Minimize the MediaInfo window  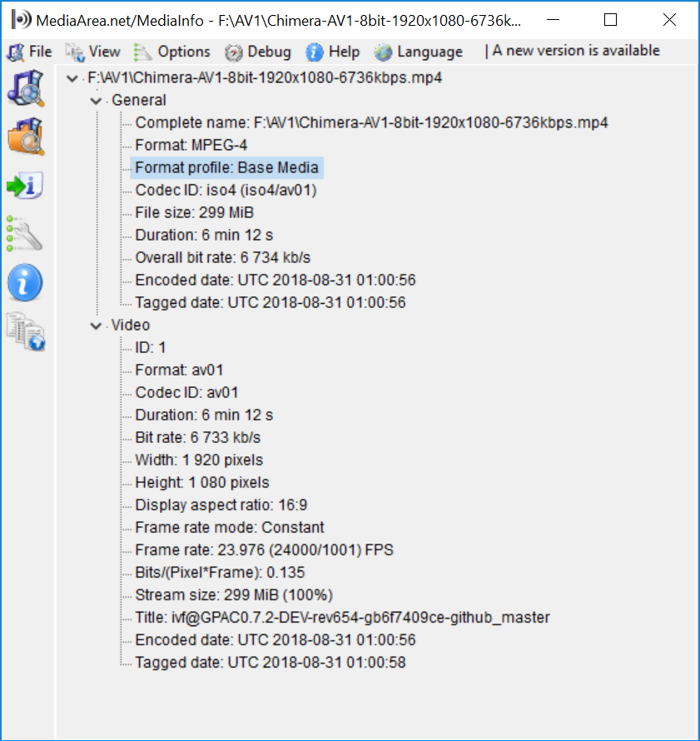pyautogui.click(x=553, y=20)
